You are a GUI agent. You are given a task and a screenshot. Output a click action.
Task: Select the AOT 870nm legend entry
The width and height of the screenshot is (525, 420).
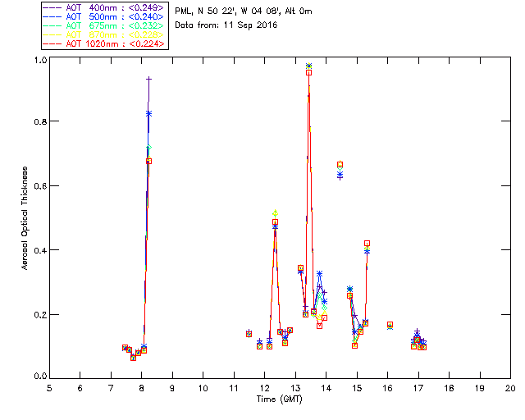[104, 34]
